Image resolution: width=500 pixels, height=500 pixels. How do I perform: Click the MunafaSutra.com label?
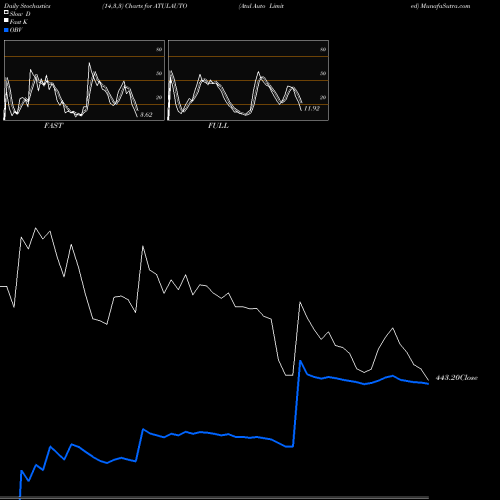click(445, 6)
